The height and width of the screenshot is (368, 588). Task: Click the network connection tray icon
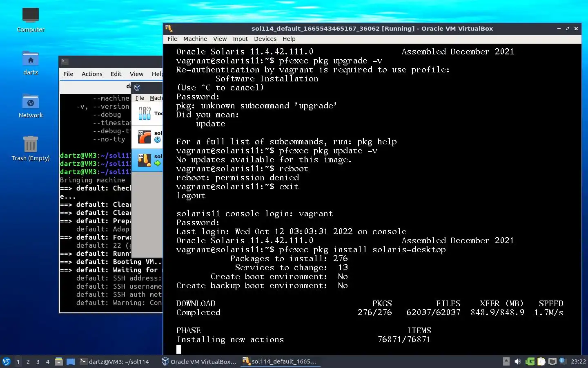tap(552, 361)
